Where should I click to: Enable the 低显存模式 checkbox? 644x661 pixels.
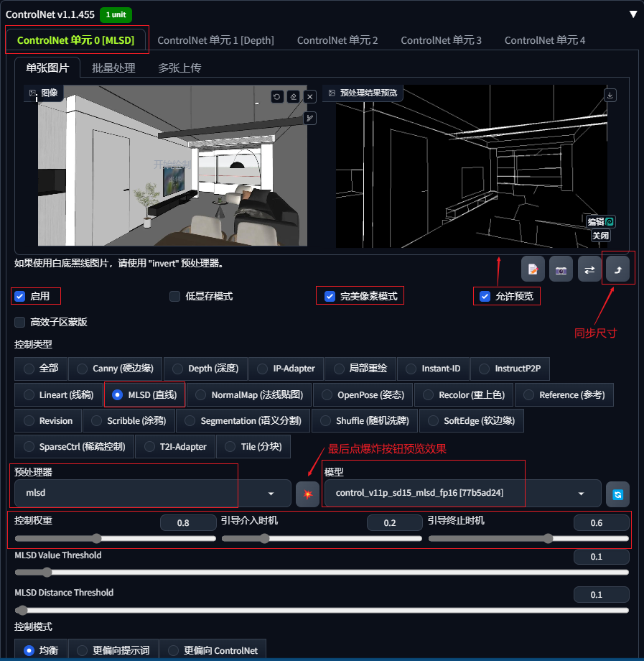point(174,296)
